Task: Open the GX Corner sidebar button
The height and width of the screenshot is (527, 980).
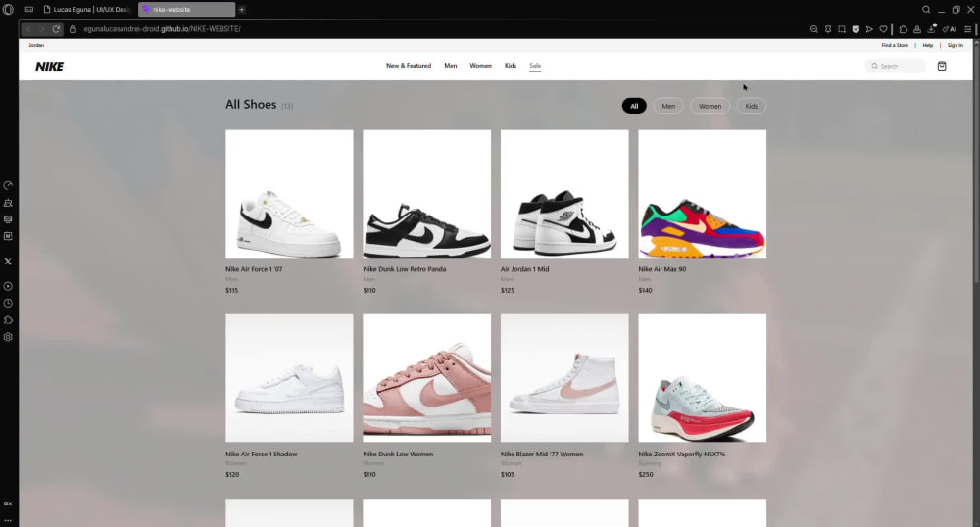Action: tap(8, 503)
